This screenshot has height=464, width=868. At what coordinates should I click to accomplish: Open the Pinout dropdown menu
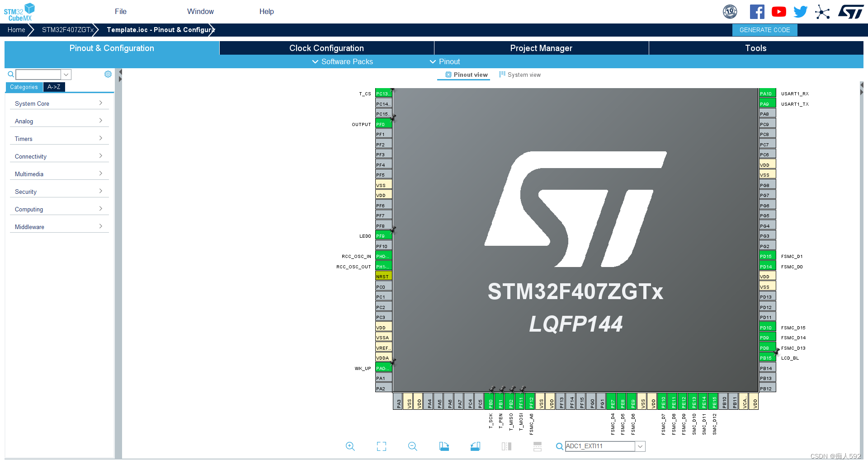pos(445,61)
